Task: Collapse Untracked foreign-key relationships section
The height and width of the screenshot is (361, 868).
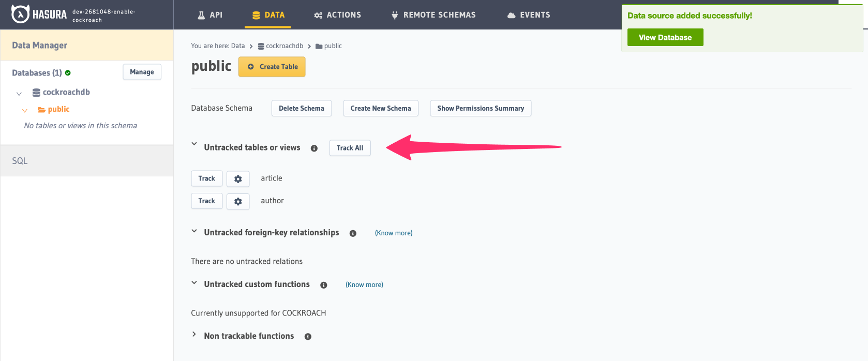Action: 194,231
